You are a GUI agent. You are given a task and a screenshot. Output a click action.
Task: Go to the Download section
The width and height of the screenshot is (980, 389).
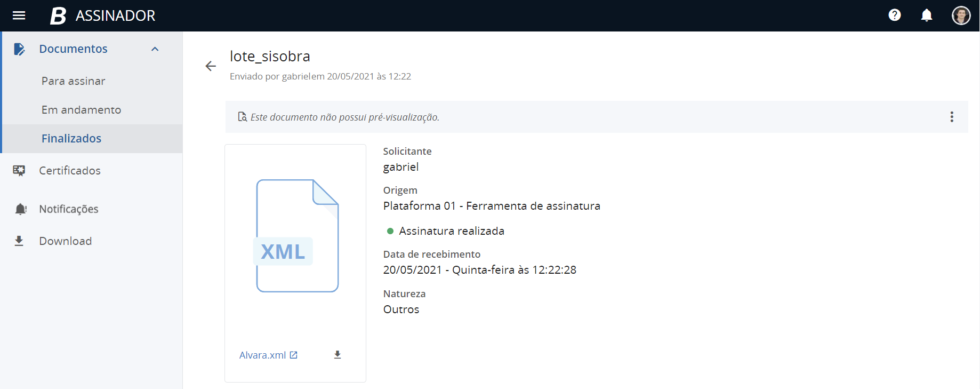pos(65,241)
